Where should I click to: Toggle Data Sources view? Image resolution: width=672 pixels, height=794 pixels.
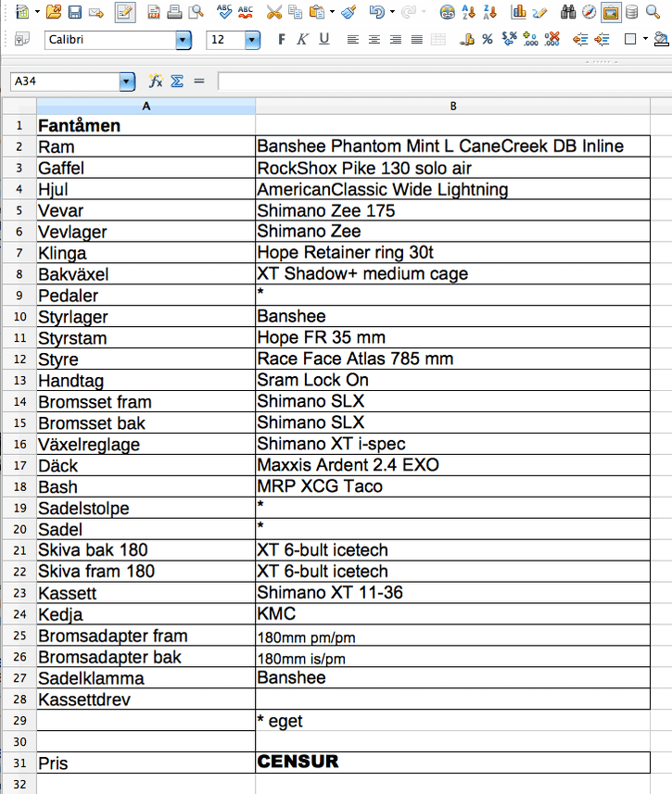631,12
